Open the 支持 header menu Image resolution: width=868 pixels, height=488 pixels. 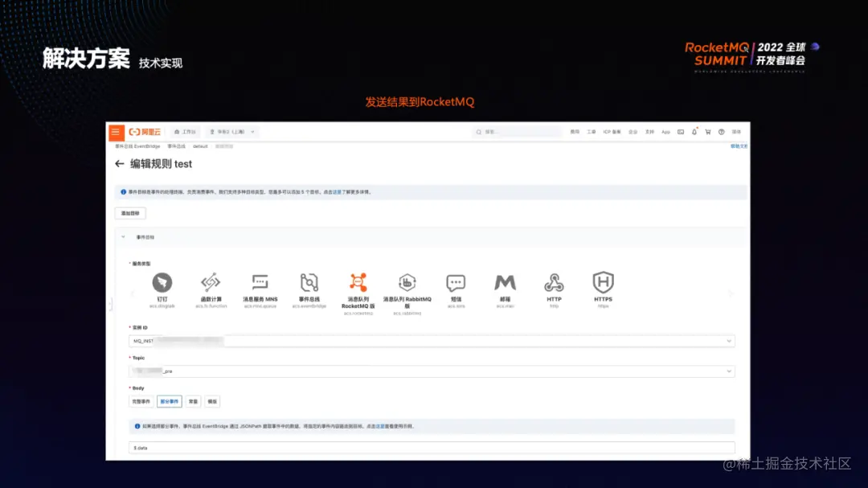(x=650, y=132)
